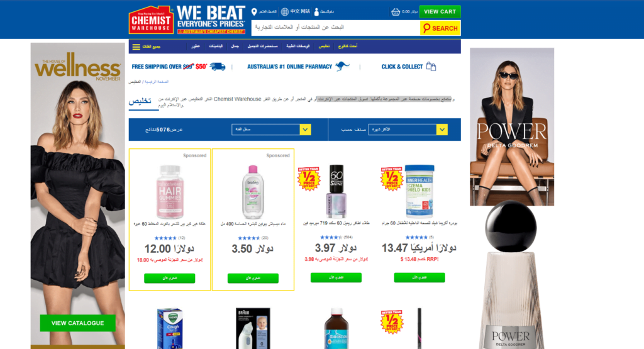Expand the sort-by dropdown
The image size is (644, 349).
pos(408,130)
